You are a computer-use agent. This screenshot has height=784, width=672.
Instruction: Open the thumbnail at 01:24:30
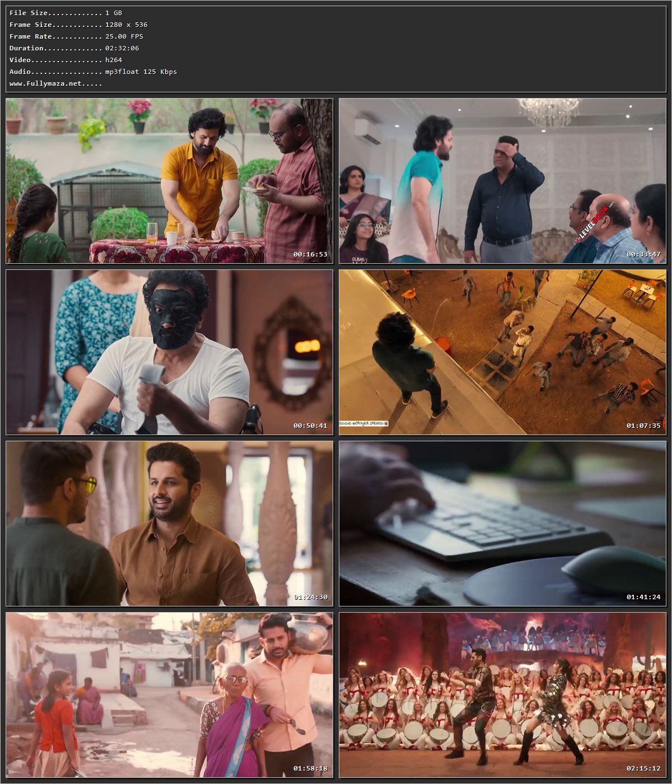point(169,524)
